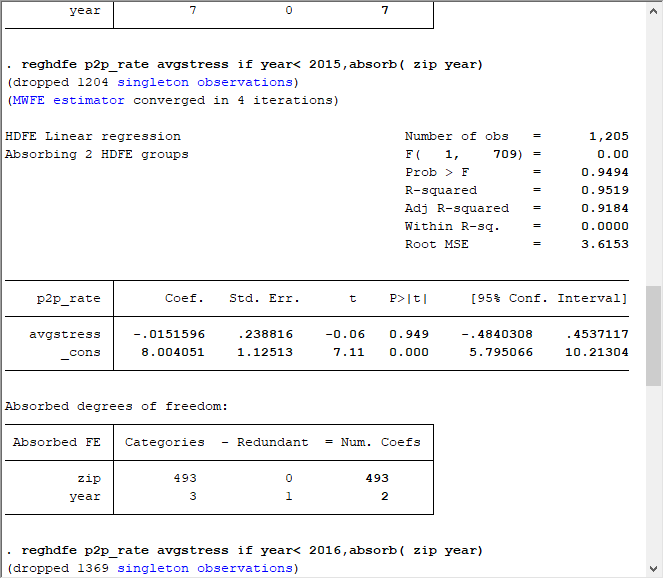Click the scrollbar up arrow
This screenshot has width=664, height=579.
tap(653, 11)
